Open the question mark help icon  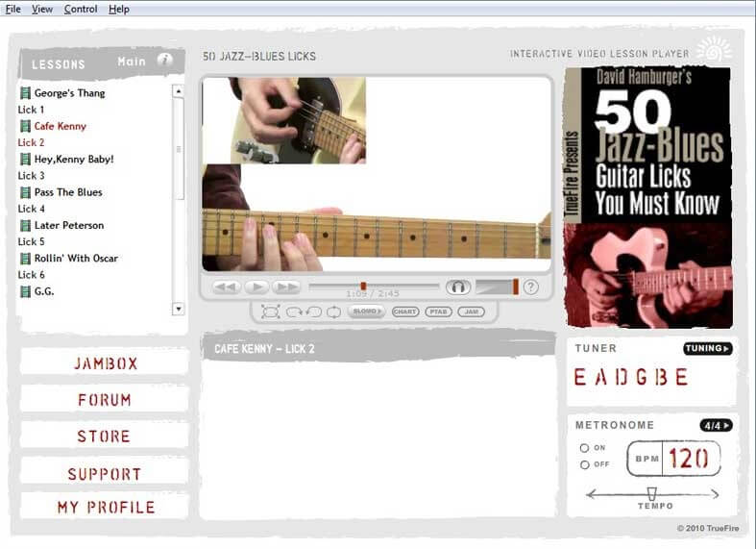(x=530, y=287)
